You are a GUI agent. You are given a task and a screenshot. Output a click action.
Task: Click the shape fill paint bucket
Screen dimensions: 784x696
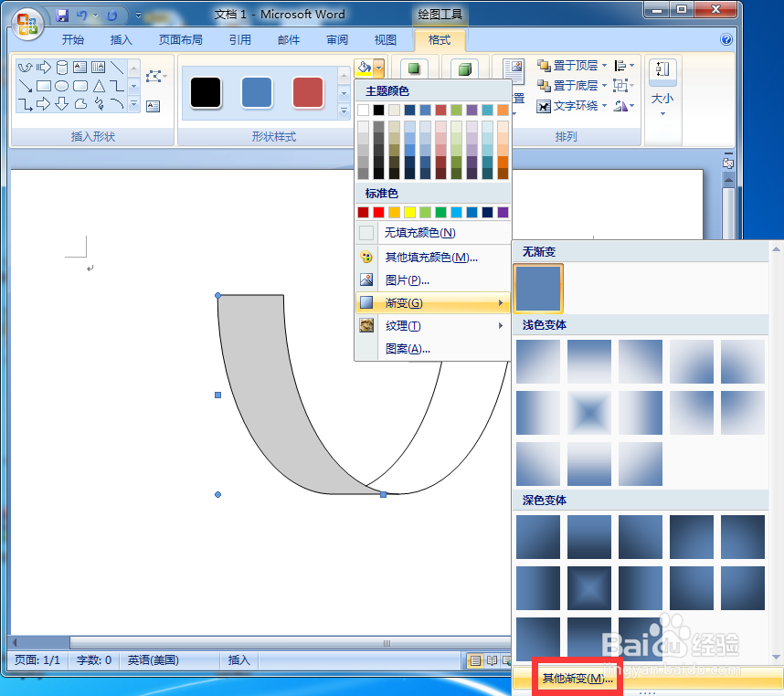[x=364, y=68]
